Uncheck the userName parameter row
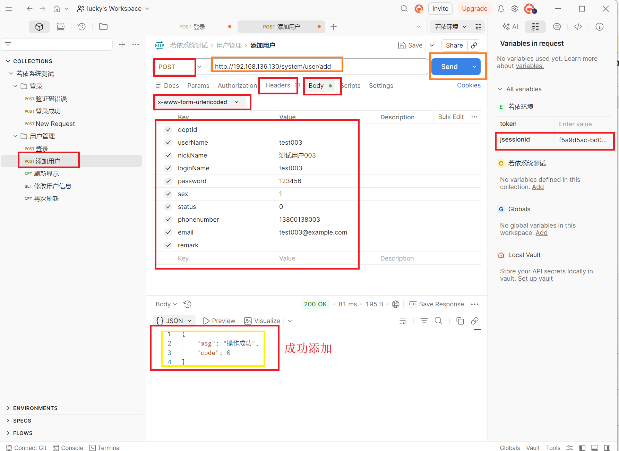 coord(168,143)
